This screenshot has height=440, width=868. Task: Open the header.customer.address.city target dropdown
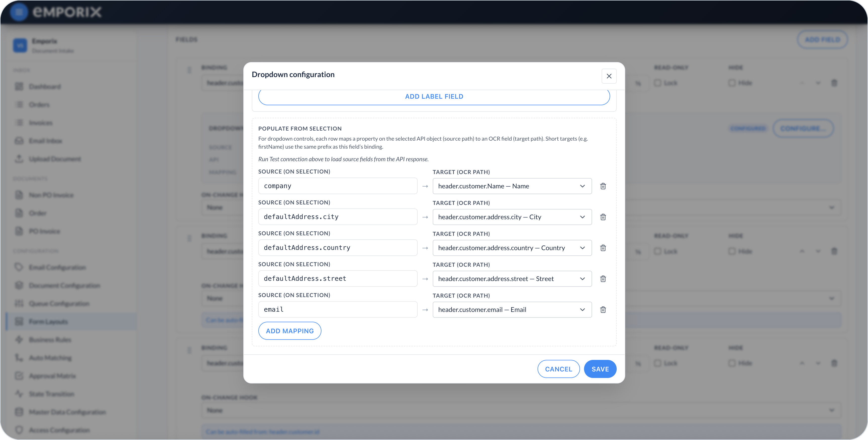pos(512,217)
